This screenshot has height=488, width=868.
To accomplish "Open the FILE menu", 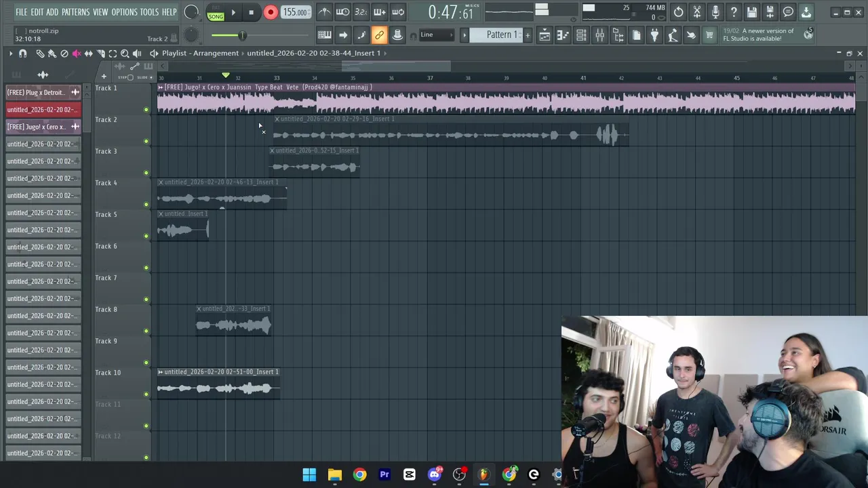I will click(x=22, y=12).
